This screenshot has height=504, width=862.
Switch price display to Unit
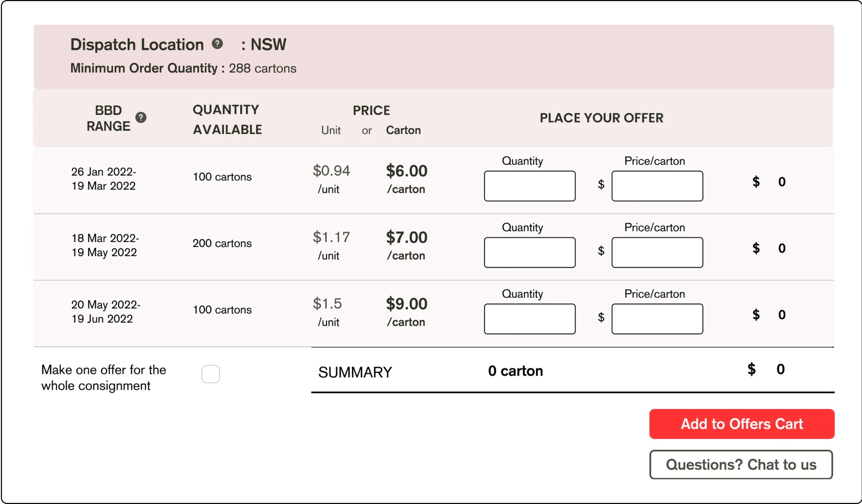[x=331, y=130]
